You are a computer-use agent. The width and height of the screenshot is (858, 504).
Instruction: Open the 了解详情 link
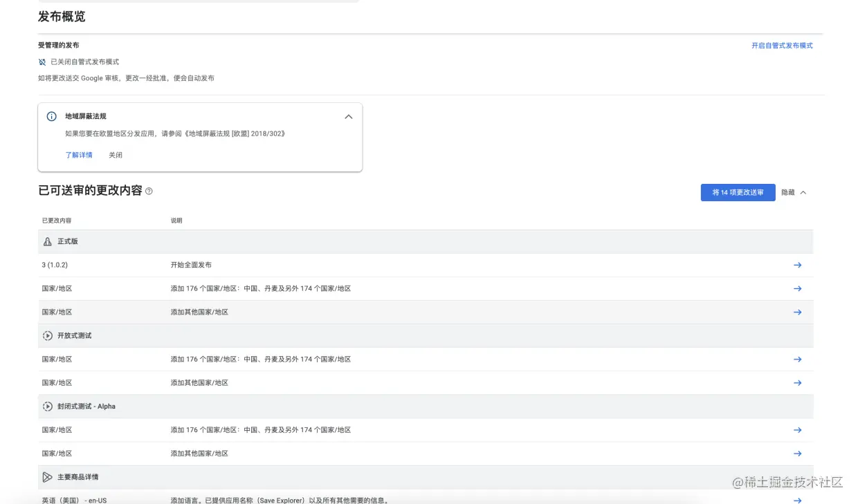[79, 155]
